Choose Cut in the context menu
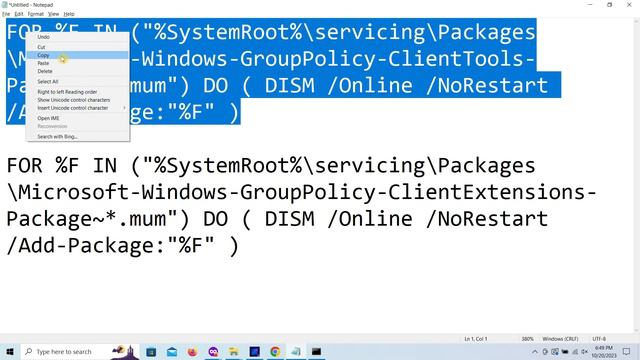 coord(78,47)
